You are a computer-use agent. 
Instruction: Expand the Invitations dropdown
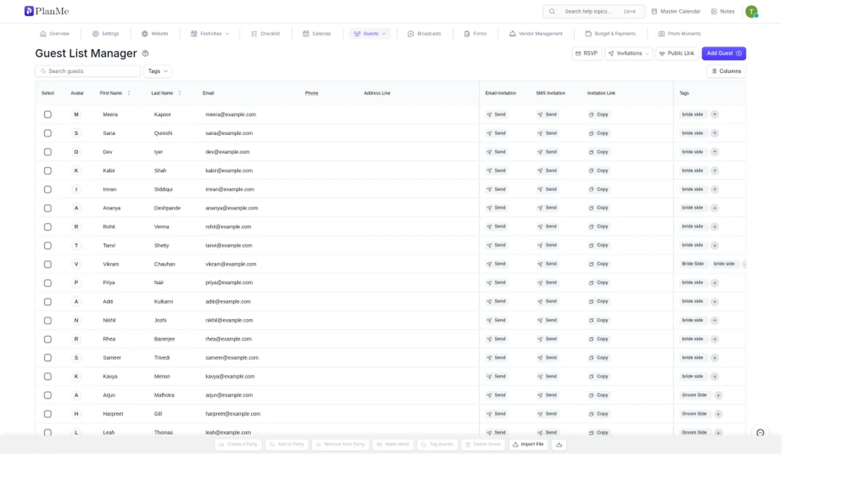point(629,54)
